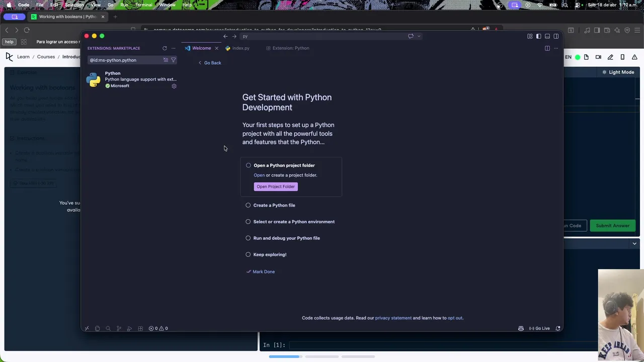Screen dimensions: 644x362
Task: Open the privacy statement link
Action: (393, 318)
